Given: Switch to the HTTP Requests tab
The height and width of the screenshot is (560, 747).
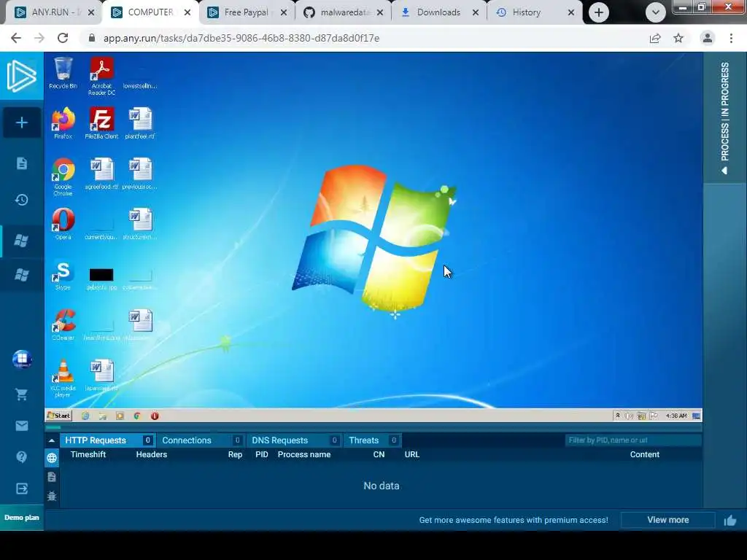Looking at the screenshot, I should click(108, 440).
